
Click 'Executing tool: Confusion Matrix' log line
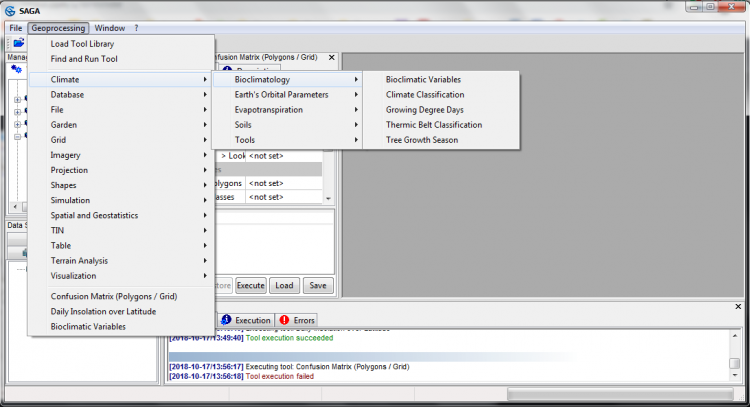point(328,367)
